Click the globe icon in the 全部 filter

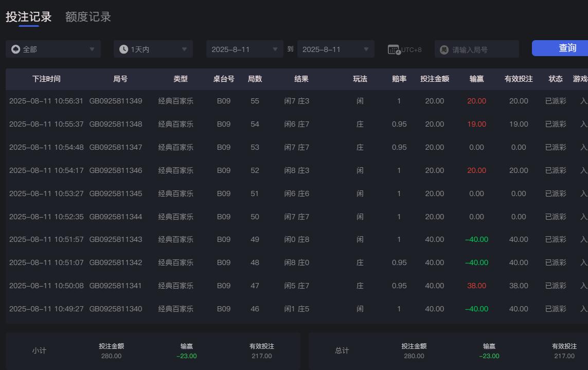[x=15, y=49]
